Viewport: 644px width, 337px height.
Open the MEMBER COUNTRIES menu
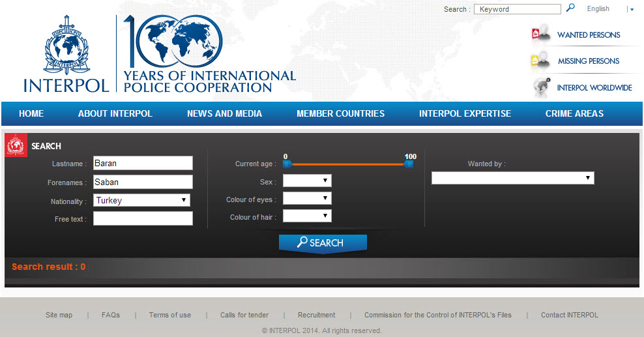pos(340,113)
